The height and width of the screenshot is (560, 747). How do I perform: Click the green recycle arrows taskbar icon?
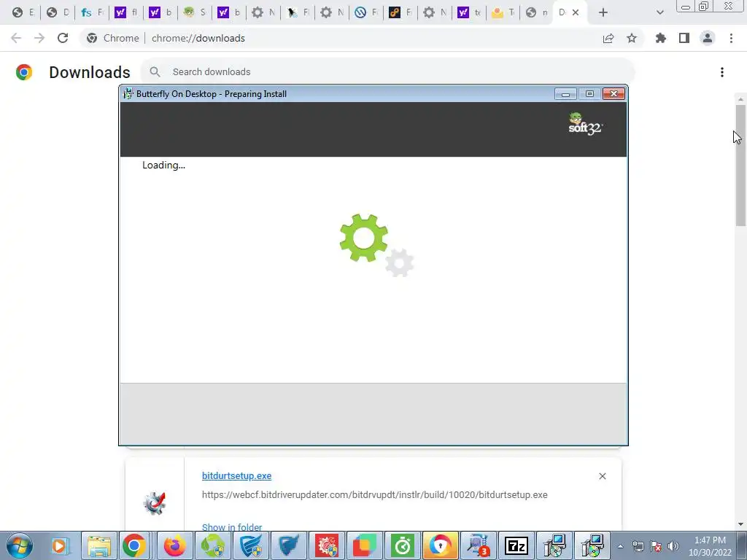click(212, 545)
